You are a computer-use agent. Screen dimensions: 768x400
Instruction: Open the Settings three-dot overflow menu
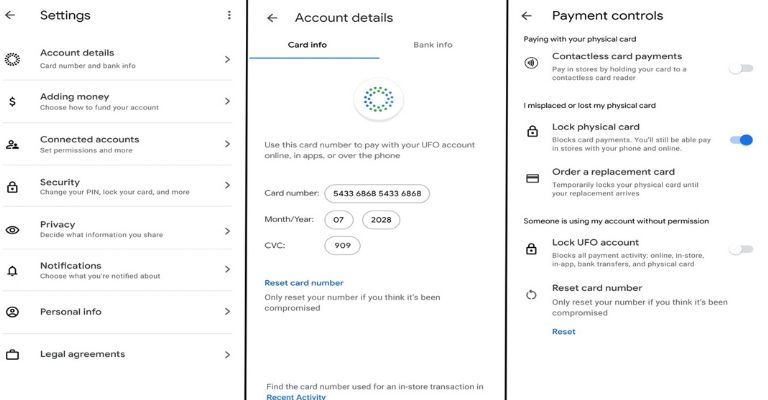point(228,16)
